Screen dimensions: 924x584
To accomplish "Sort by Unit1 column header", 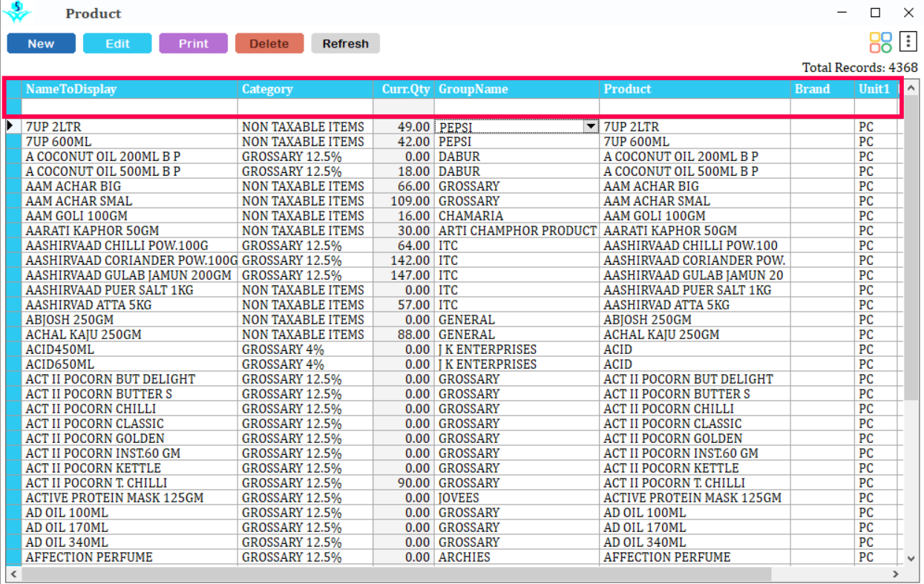I will (x=876, y=89).
